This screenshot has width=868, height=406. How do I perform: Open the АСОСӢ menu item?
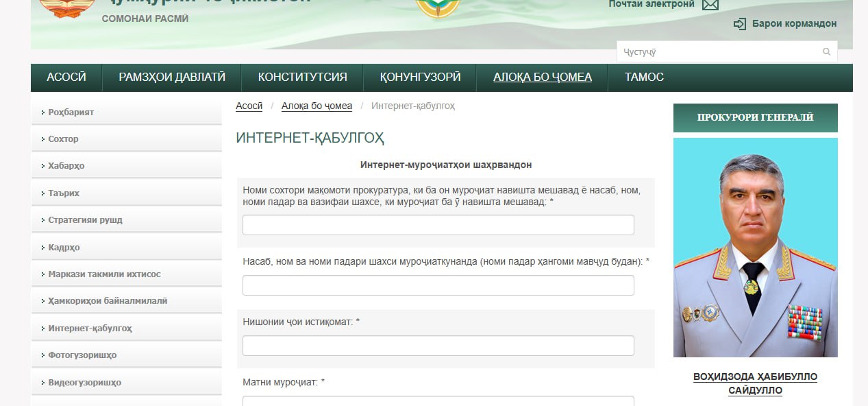[x=66, y=77]
